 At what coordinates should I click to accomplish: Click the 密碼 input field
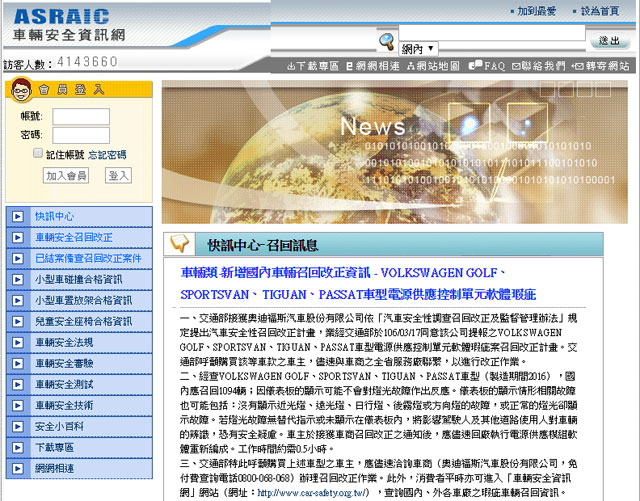click(x=81, y=136)
